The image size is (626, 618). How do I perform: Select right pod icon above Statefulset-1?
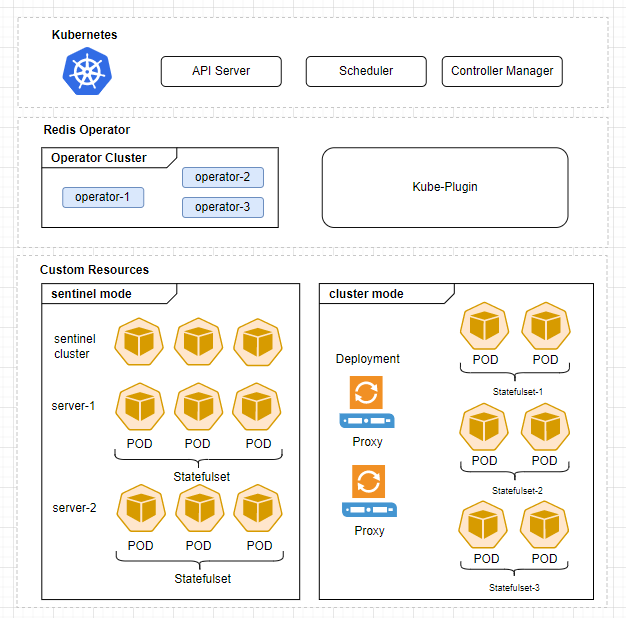(546, 326)
